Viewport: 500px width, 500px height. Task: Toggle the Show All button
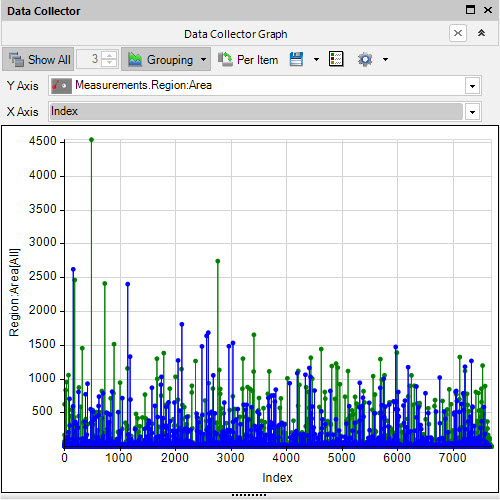click(38, 59)
